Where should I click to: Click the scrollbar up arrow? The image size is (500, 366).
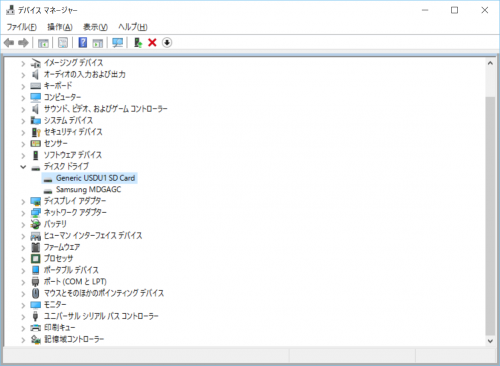click(490, 63)
